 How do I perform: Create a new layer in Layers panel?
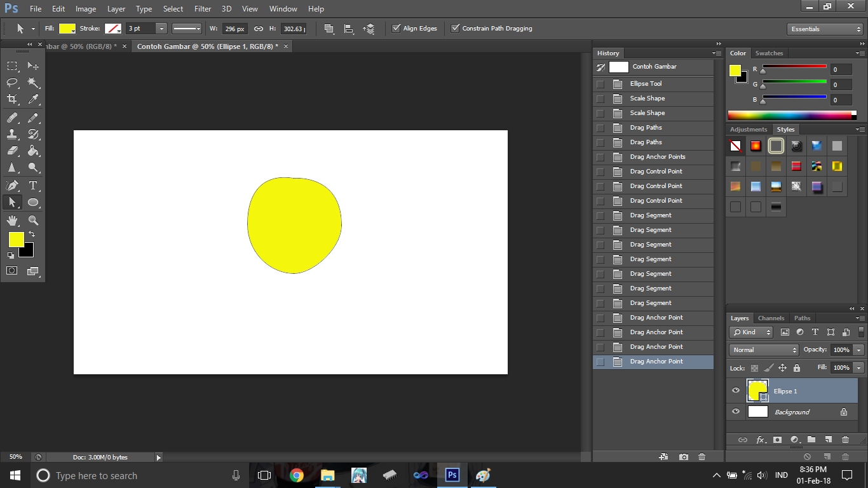coord(828,439)
